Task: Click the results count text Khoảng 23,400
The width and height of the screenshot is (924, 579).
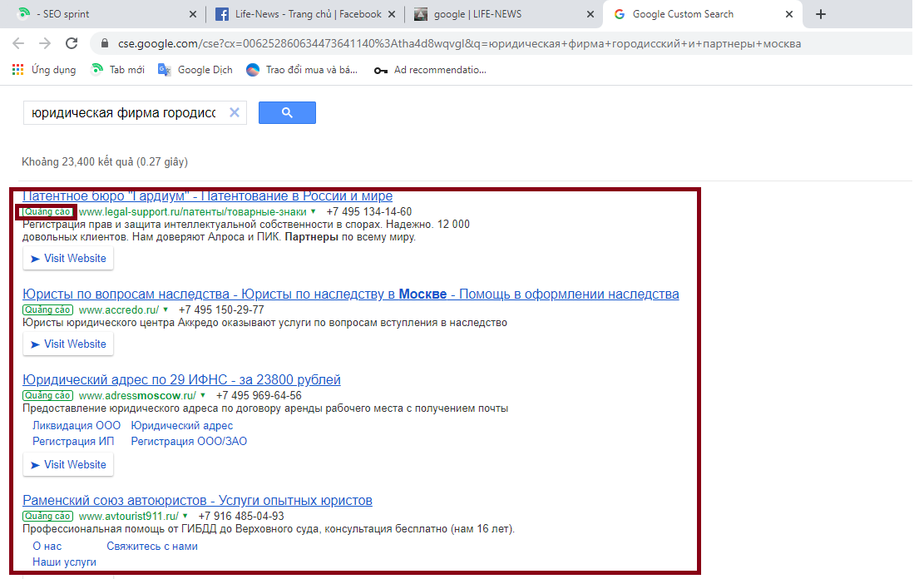Action: point(105,161)
